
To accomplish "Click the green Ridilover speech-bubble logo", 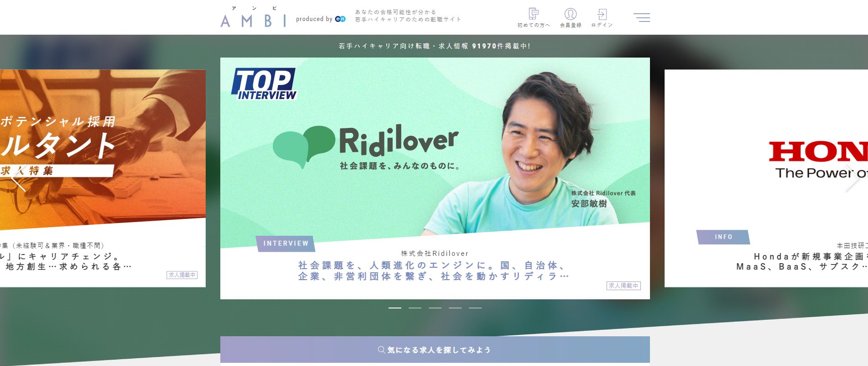I will [304, 146].
